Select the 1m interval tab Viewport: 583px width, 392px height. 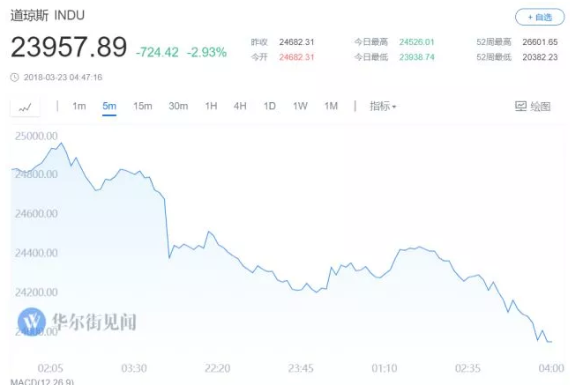[79, 107]
